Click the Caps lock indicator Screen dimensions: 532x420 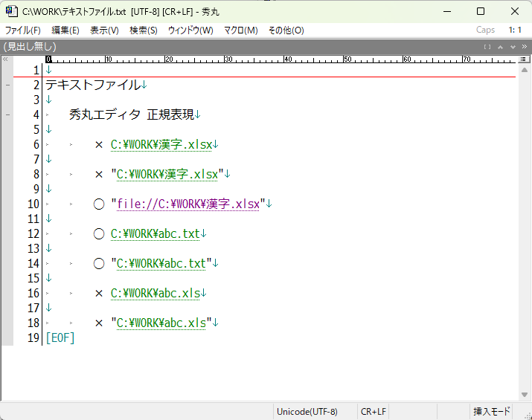[485, 30]
